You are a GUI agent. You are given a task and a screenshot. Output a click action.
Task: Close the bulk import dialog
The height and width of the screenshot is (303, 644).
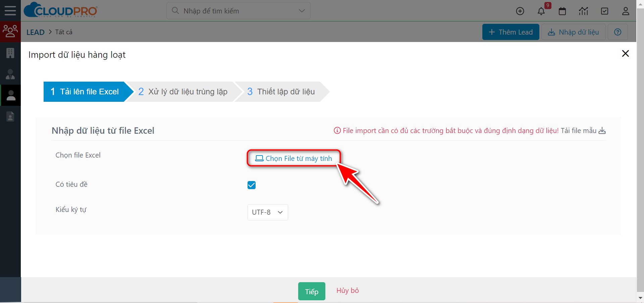pos(625,53)
